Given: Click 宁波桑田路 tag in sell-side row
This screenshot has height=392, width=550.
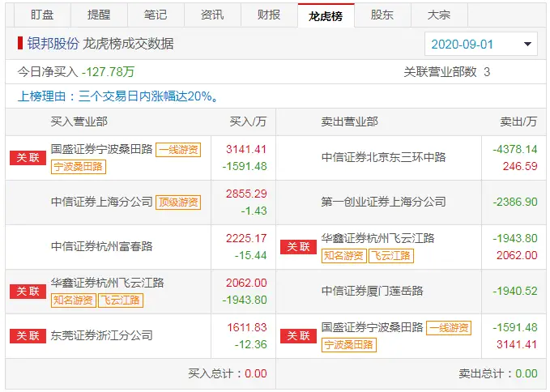Looking at the screenshot, I should [x=349, y=345].
